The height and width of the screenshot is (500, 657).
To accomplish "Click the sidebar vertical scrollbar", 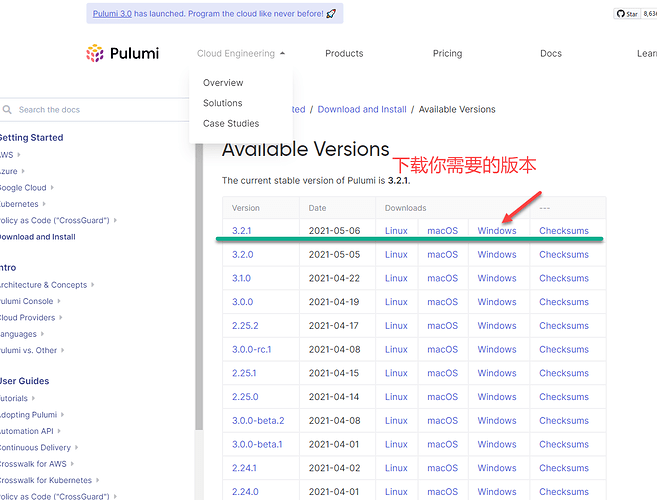I will pyautogui.click(x=199, y=285).
